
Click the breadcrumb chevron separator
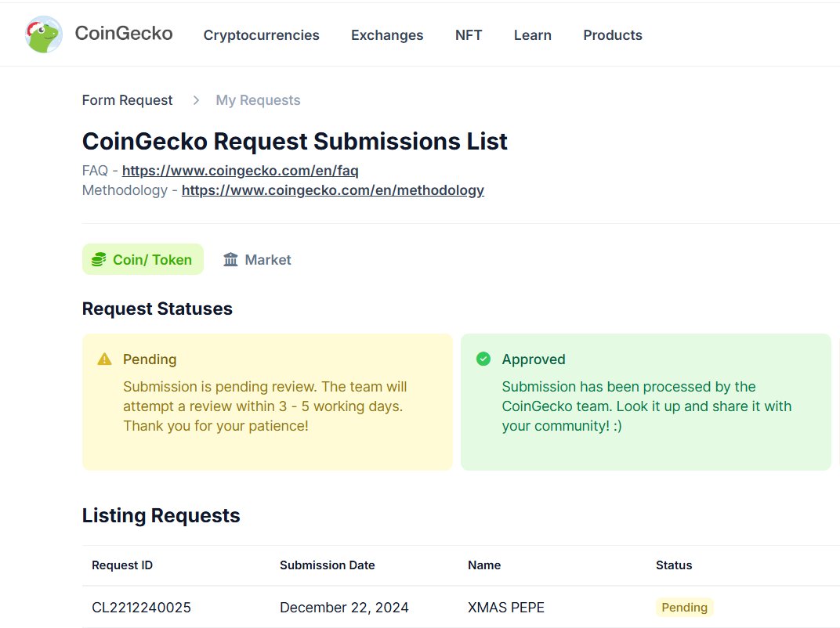(196, 100)
